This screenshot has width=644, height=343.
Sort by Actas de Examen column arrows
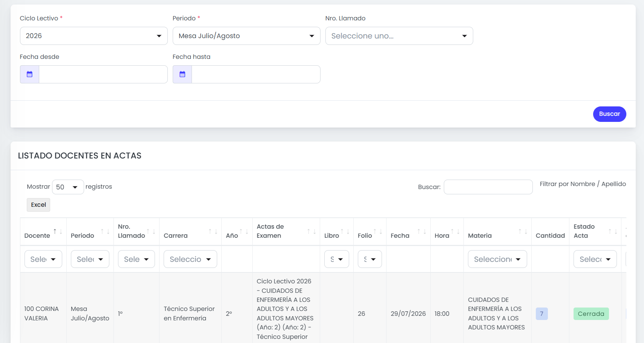(x=311, y=231)
